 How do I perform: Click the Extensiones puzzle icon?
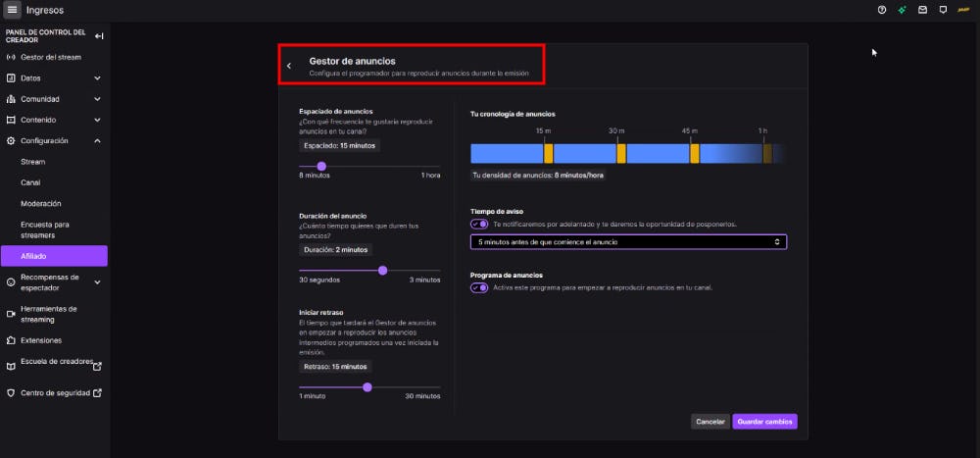coord(11,341)
